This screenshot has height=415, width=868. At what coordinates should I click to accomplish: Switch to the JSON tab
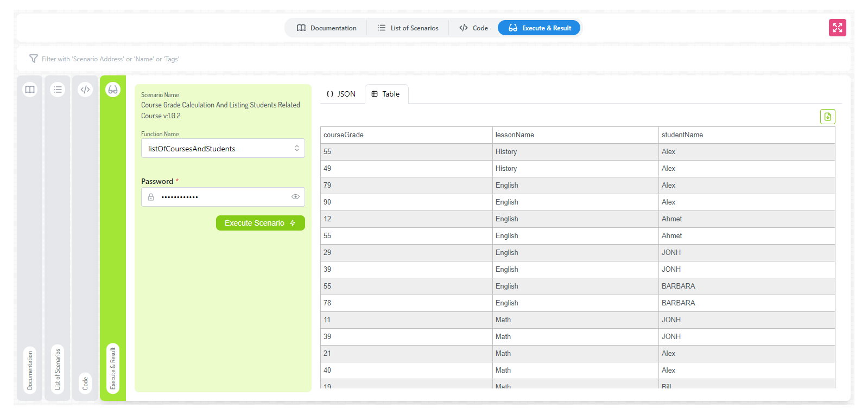(341, 94)
